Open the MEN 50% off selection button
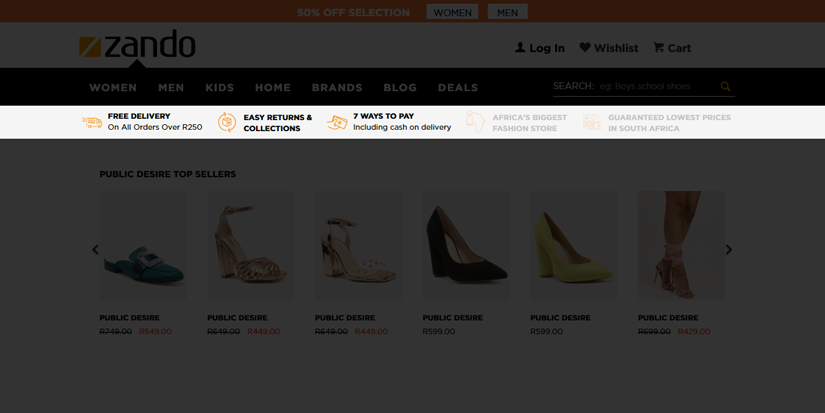This screenshot has width=825, height=413. pyautogui.click(x=508, y=12)
